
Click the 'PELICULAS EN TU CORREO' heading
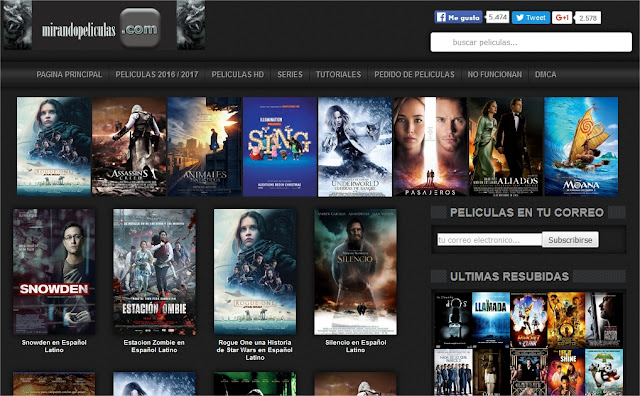(x=527, y=213)
